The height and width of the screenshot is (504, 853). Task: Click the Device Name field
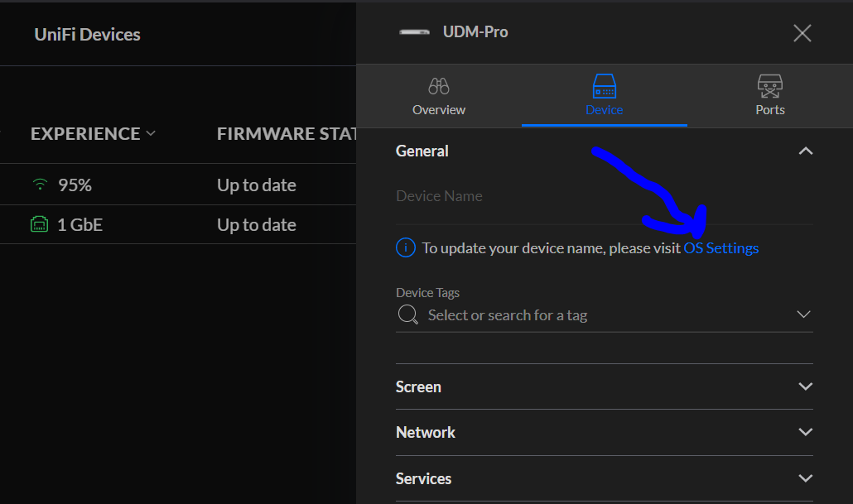pos(604,197)
